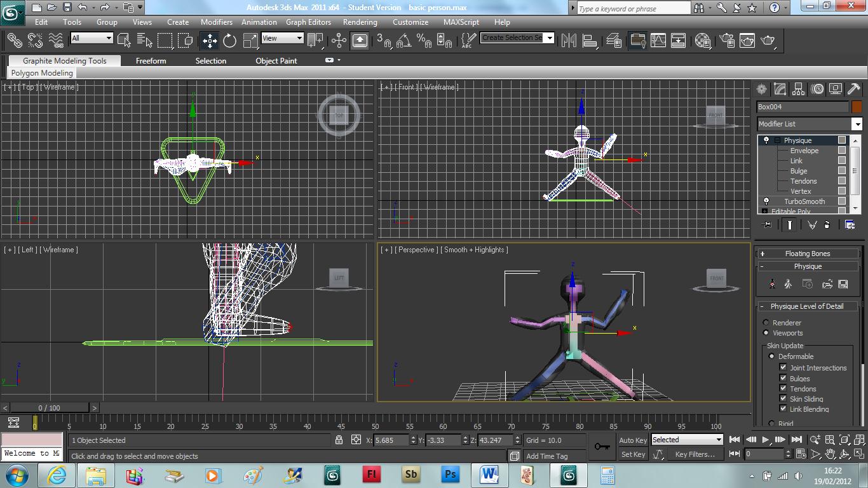Collapse the Physique modifier in the stack
Screen dimensions: 868x488
pyautogui.click(x=777, y=140)
